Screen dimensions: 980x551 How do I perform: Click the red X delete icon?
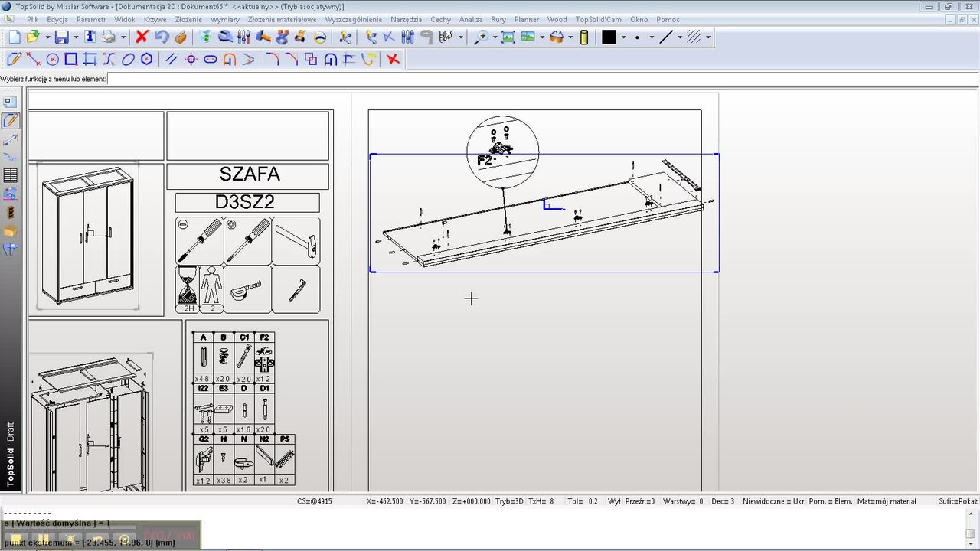(x=142, y=37)
